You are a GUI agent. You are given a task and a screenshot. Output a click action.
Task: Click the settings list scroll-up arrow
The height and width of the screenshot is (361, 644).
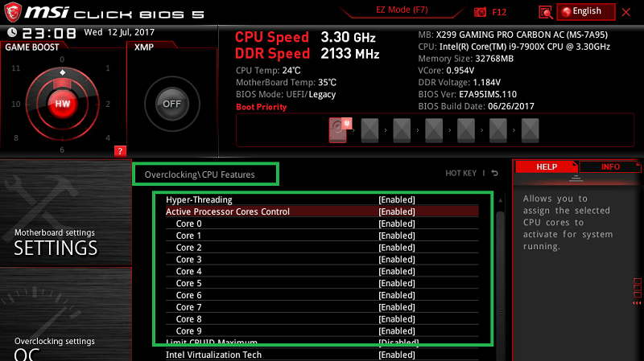click(500, 201)
